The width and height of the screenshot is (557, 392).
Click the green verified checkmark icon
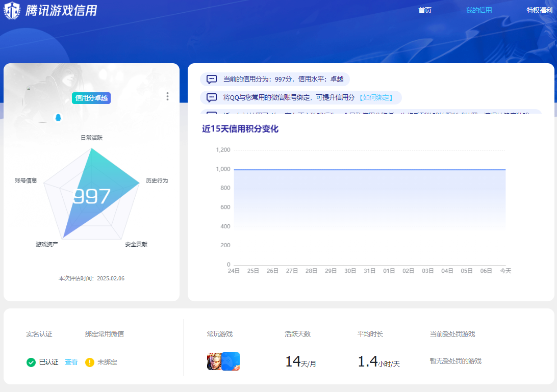click(x=31, y=362)
